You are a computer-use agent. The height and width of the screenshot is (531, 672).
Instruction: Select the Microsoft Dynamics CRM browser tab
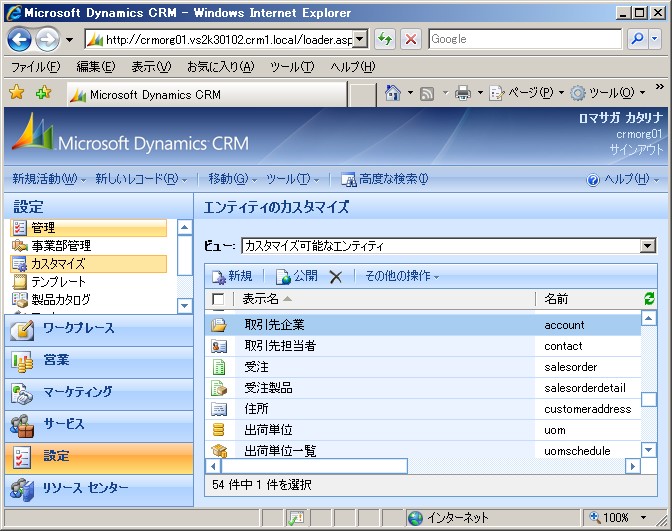tap(207, 94)
